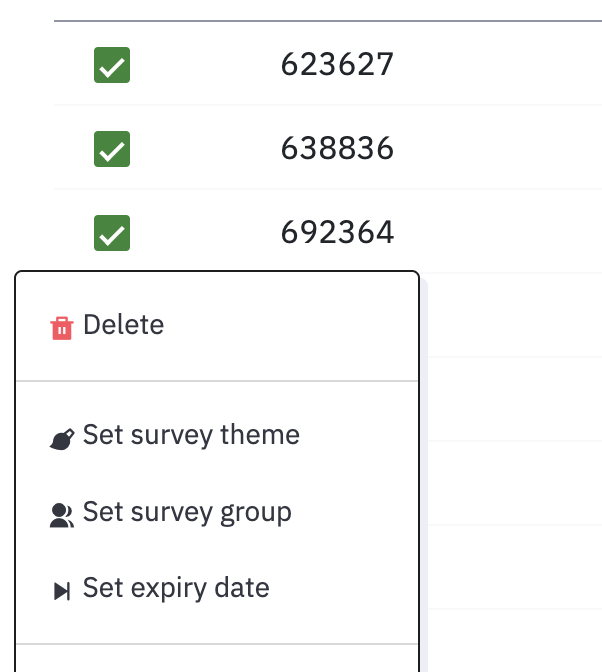Screen dimensions: 602x672
Task: Select survey ID 692364
Action: point(337,232)
